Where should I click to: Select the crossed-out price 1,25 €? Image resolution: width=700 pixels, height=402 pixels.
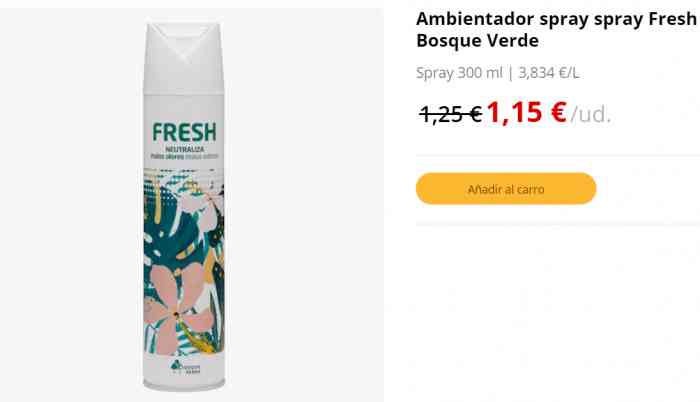coord(451,114)
